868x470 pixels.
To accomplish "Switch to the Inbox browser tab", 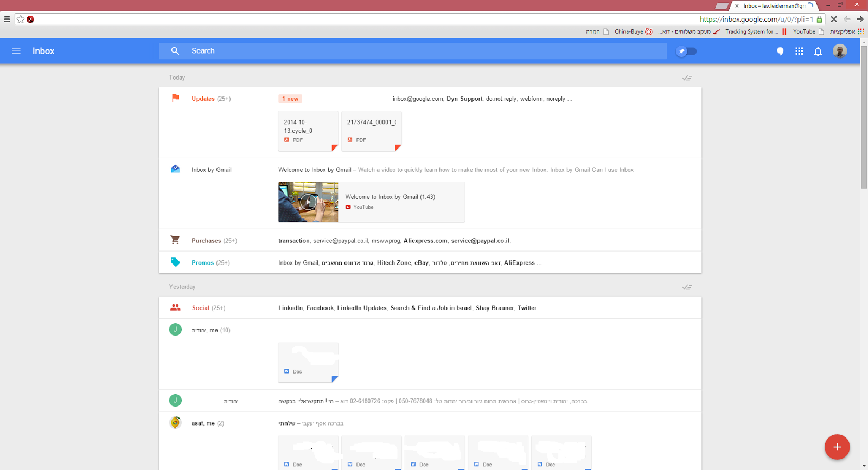I will [x=774, y=6].
